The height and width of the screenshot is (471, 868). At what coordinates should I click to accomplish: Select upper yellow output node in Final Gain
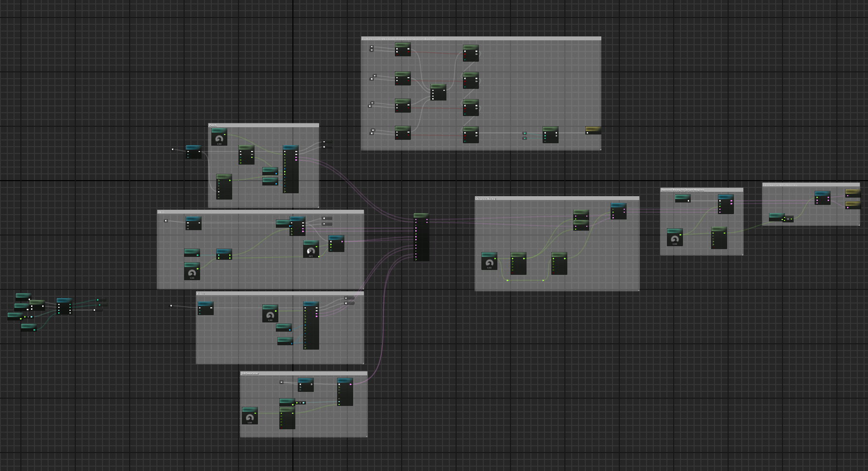(x=853, y=193)
